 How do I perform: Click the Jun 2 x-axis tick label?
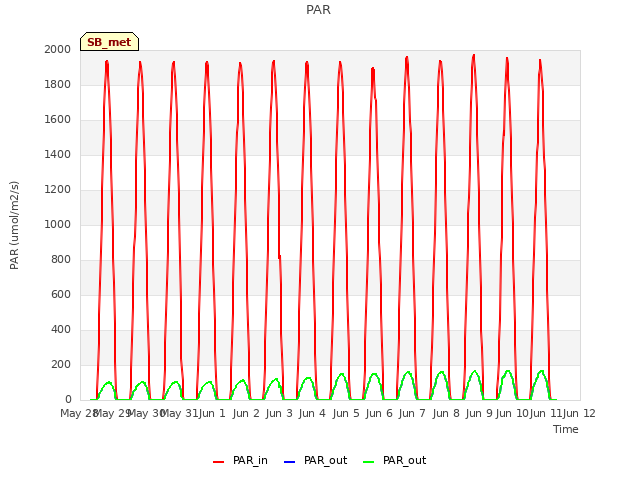point(246,413)
